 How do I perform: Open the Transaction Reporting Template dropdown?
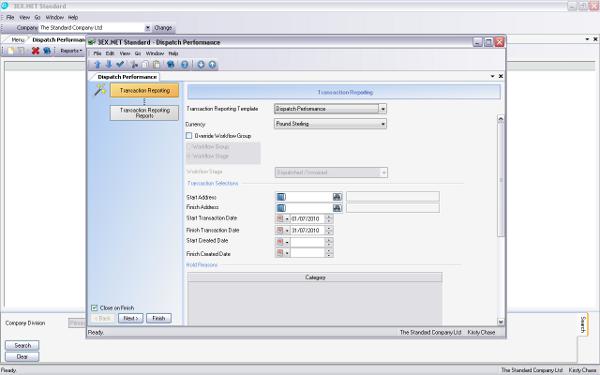(383, 109)
